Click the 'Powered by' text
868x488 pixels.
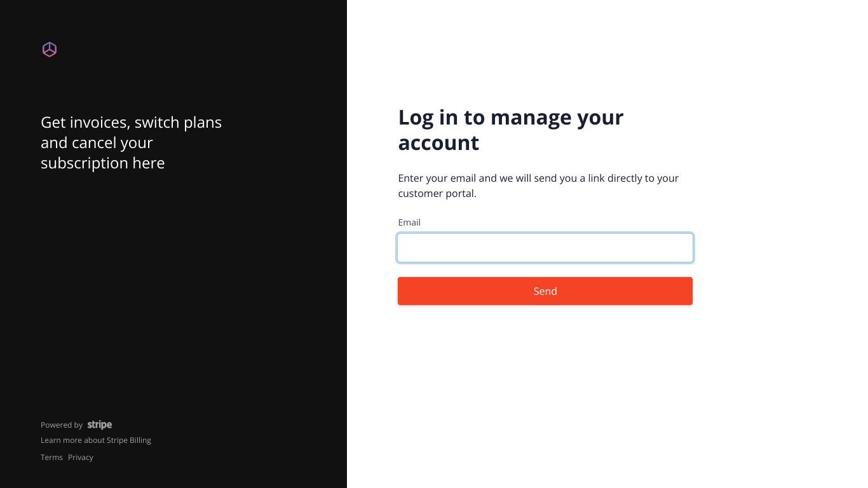coord(62,425)
